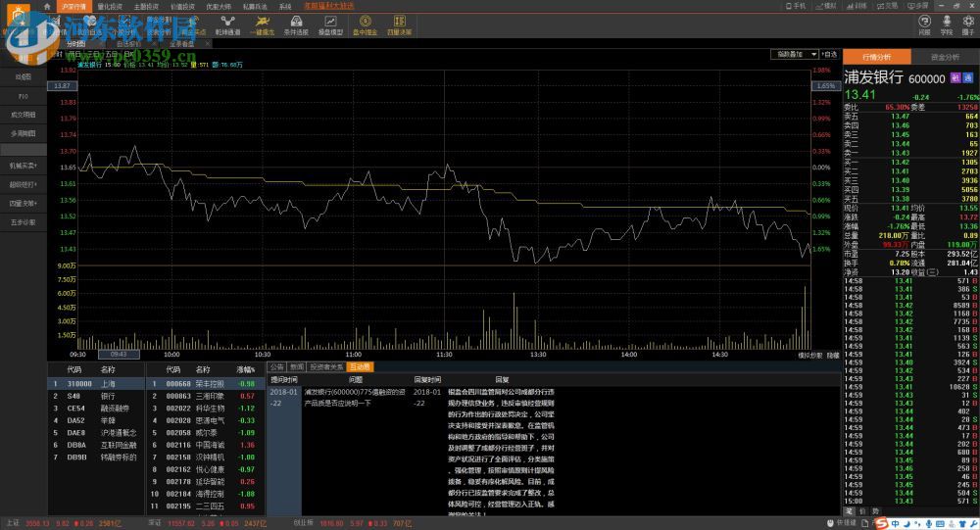
Task: Open the 系统 menu
Action: coord(285,6)
